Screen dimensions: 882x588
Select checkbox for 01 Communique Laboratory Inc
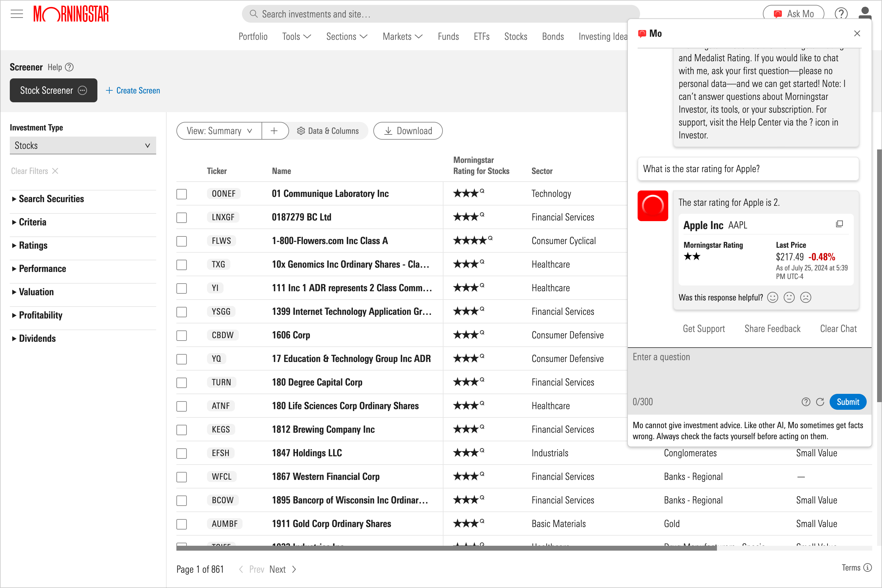pyautogui.click(x=182, y=194)
